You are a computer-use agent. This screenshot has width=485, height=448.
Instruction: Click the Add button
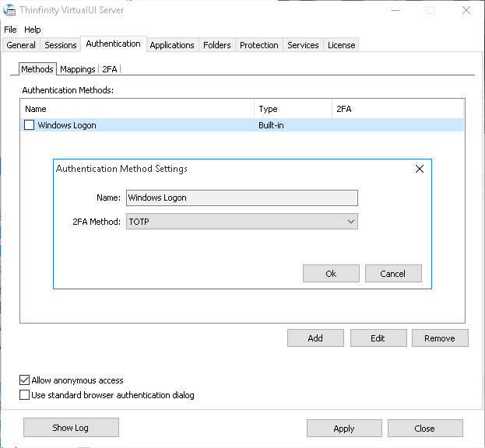pyautogui.click(x=315, y=338)
